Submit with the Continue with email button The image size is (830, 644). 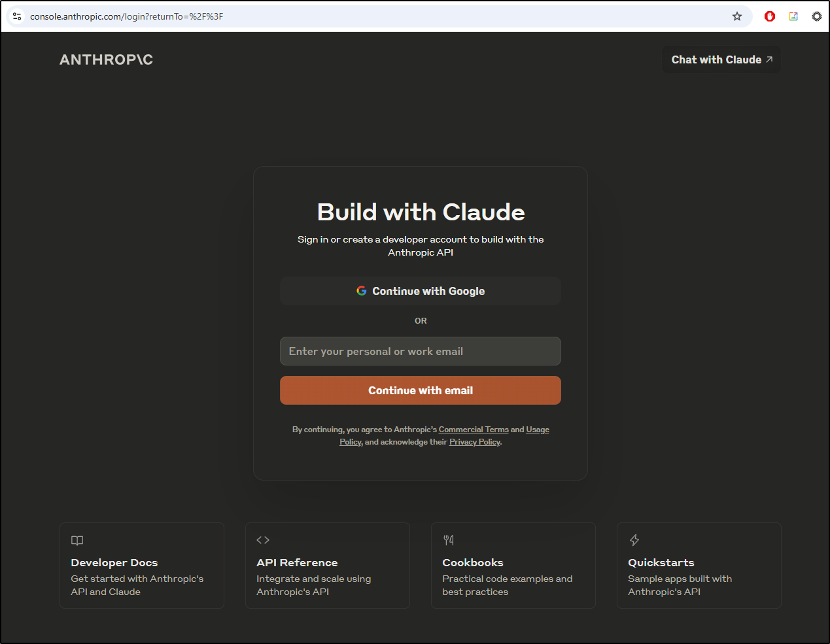coord(421,390)
